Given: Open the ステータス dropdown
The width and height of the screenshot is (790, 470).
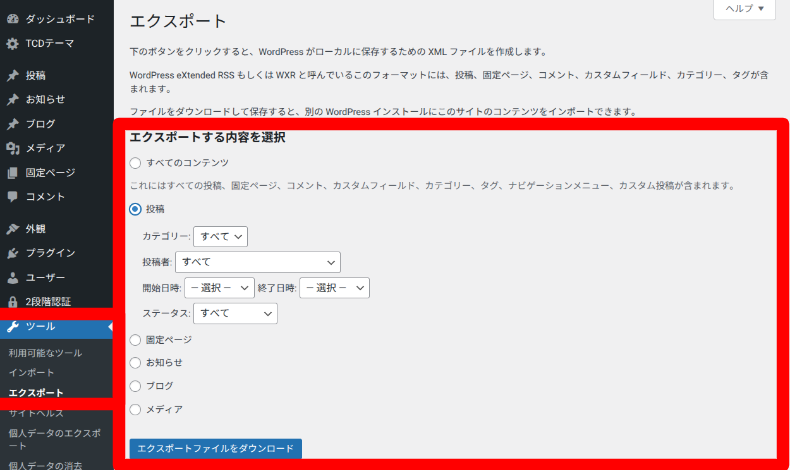Looking at the screenshot, I should (235, 314).
